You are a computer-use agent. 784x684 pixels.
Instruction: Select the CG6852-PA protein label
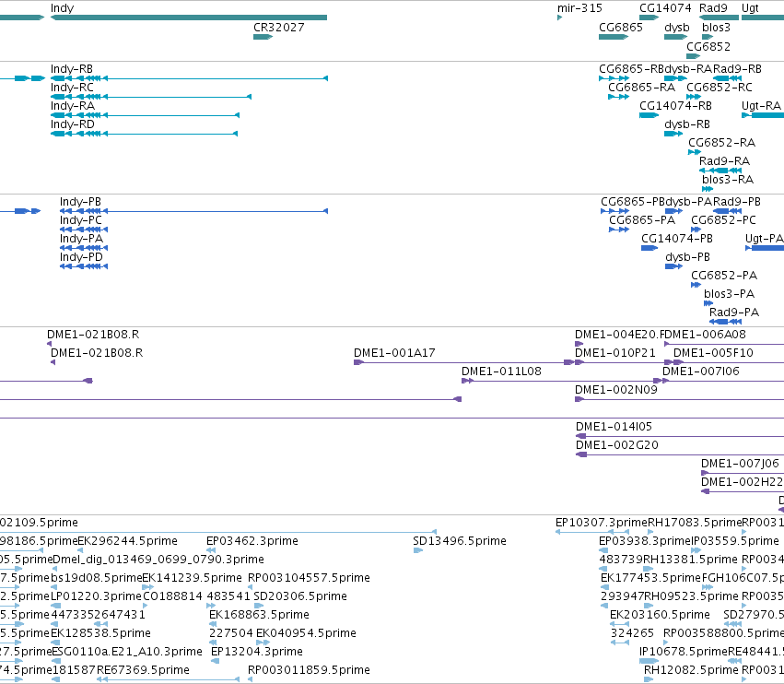tap(724, 277)
